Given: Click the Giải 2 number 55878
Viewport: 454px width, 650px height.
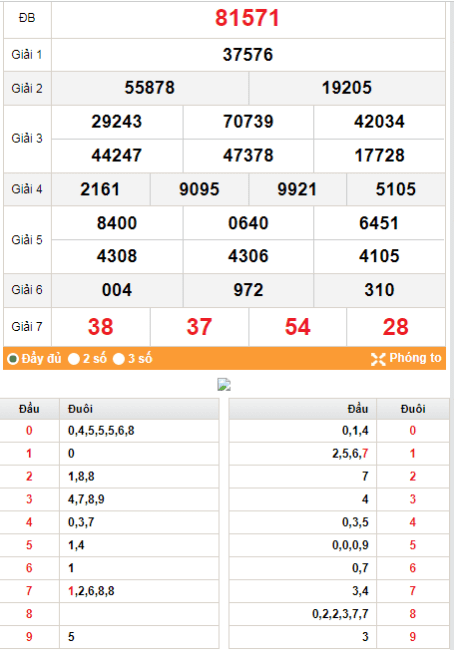Looking at the screenshot, I should pyautogui.click(x=150, y=88).
